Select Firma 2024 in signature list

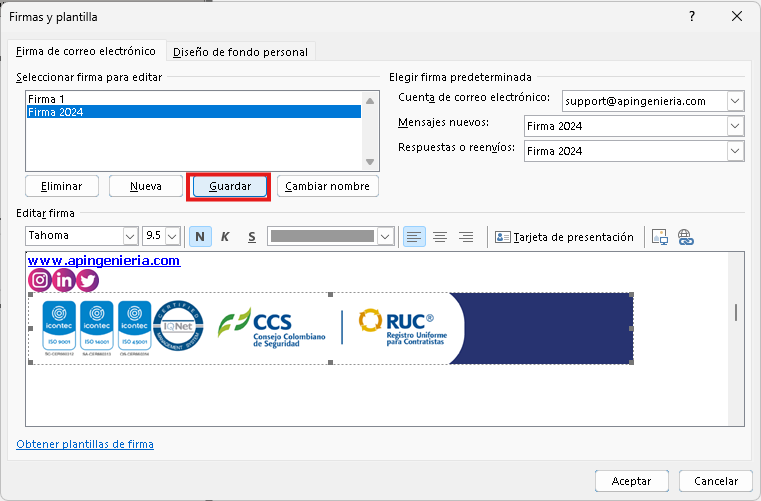pyautogui.click(x=194, y=112)
